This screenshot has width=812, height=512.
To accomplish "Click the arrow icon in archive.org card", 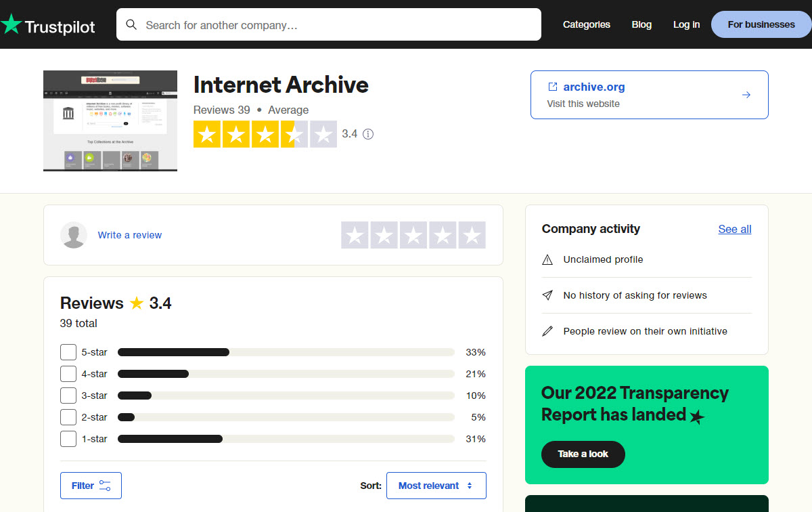I will pos(746,95).
